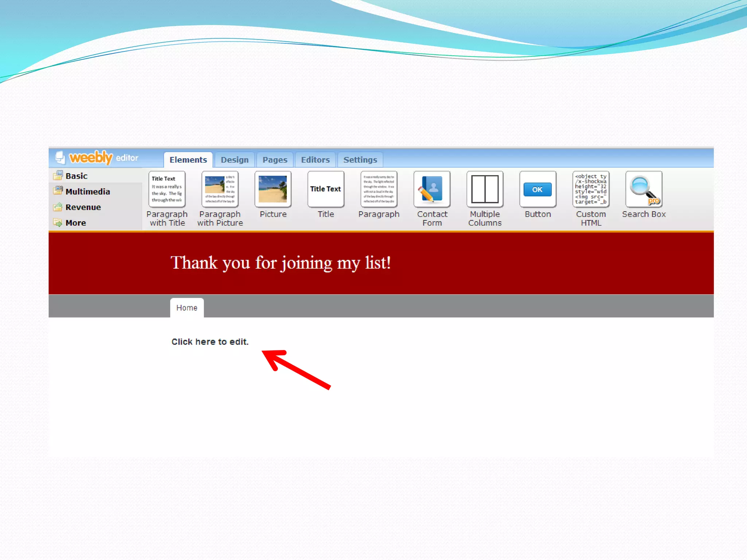Switch to the Design tab
The image size is (747, 560).
tap(235, 160)
